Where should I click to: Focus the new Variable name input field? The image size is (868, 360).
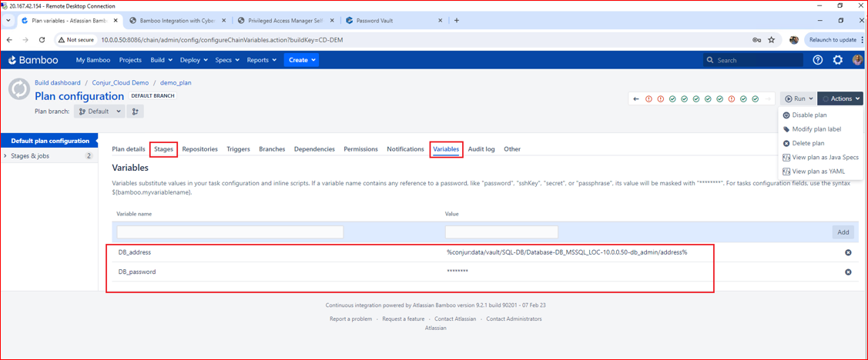[230, 232]
